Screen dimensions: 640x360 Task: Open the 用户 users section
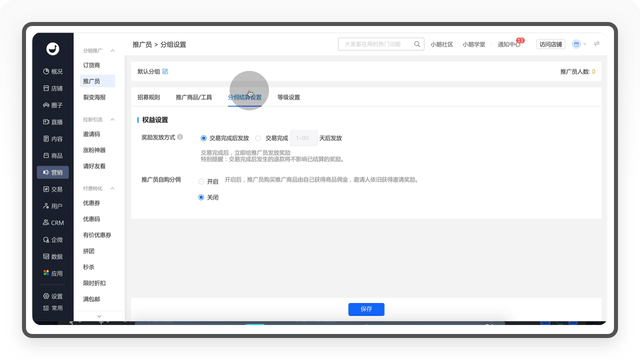pos(53,206)
